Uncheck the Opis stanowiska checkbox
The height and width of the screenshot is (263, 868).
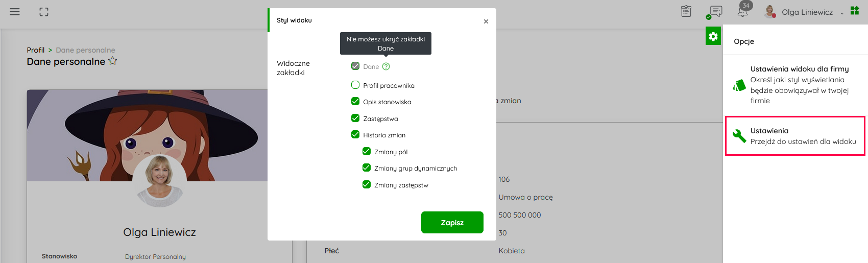(355, 102)
